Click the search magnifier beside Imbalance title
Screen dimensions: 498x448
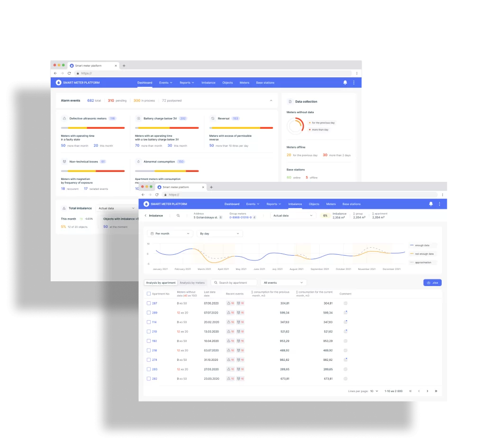178,215
